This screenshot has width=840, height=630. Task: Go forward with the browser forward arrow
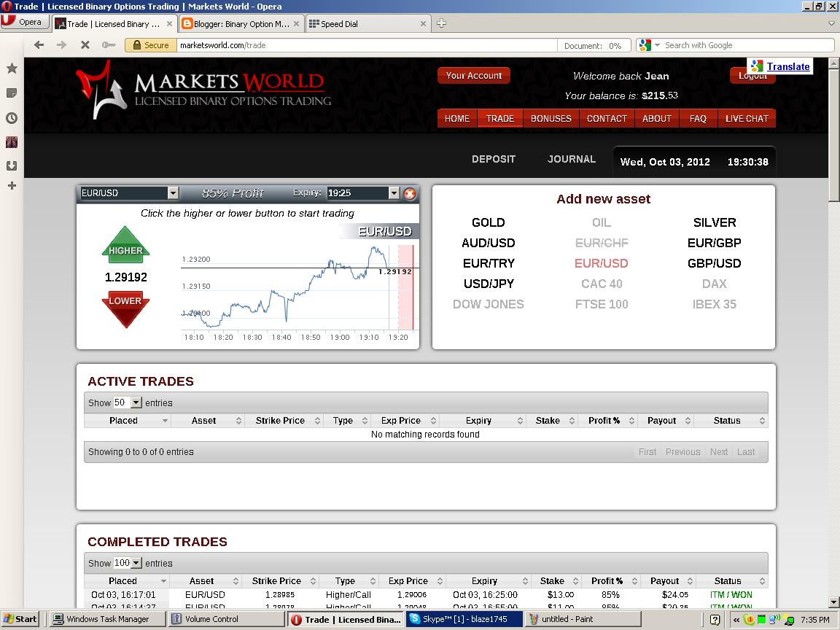[61, 45]
